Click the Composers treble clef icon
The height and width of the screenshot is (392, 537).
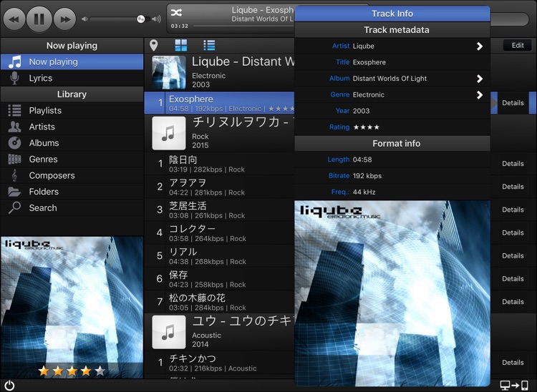pyautogui.click(x=14, y=175)
